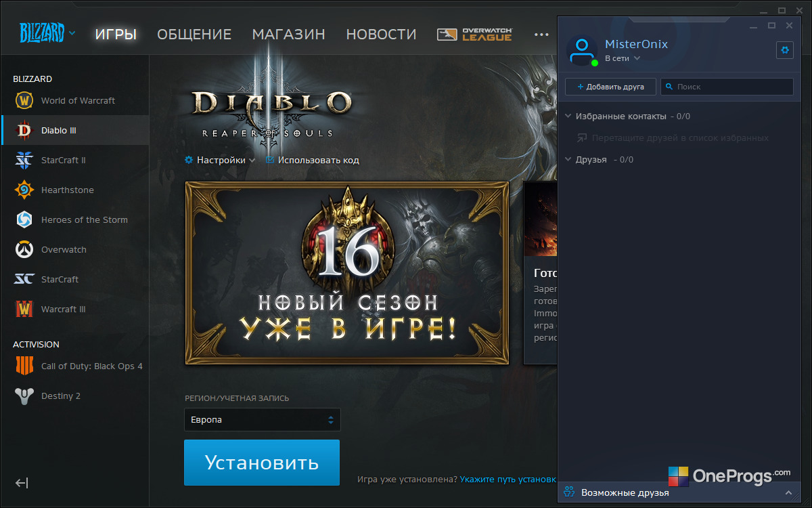
Task: Click the Warcraft III label
Action: pos(64,309)
